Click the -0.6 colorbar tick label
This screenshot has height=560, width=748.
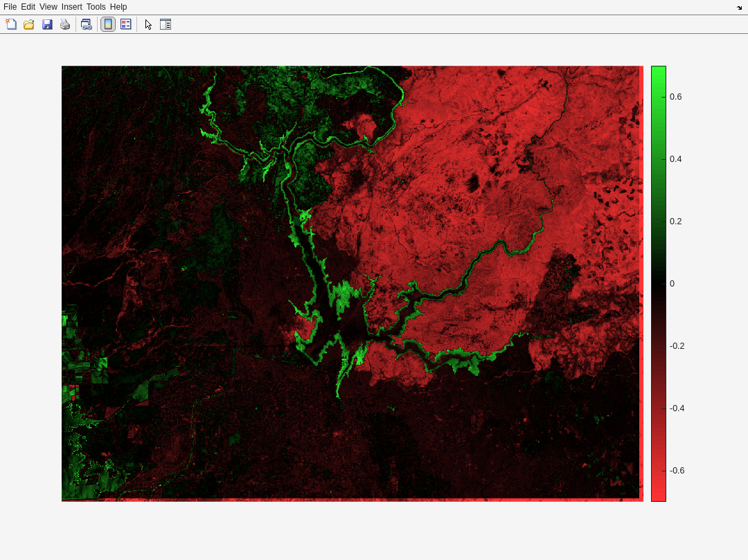pyautogui.click(x=677, y=471)
